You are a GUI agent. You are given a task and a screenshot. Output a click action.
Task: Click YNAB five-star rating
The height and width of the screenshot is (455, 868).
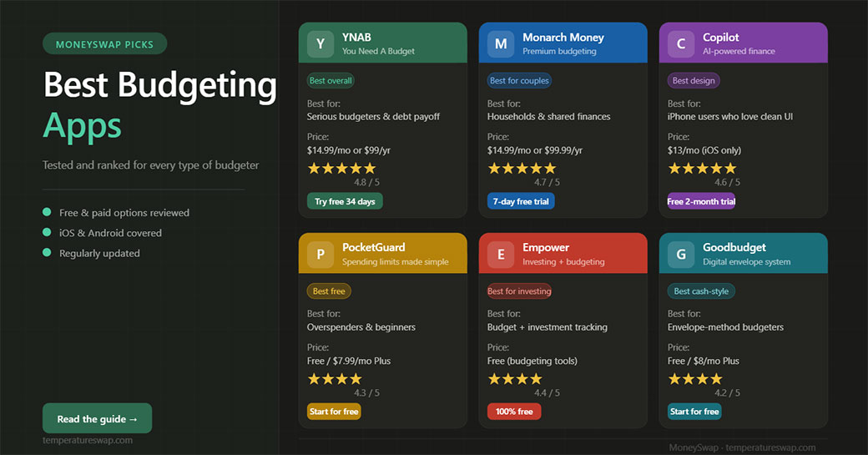(342, 169)
